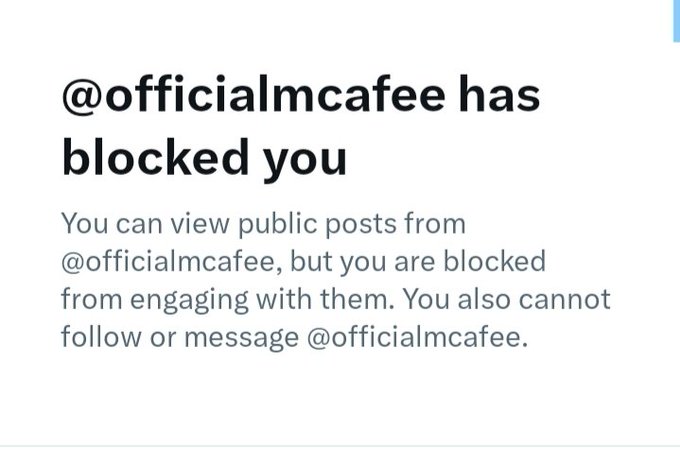The height and width of the screenshot is (450, 680).
Task: Click the word "follow" in the last line
Action: tap(94, 337)
